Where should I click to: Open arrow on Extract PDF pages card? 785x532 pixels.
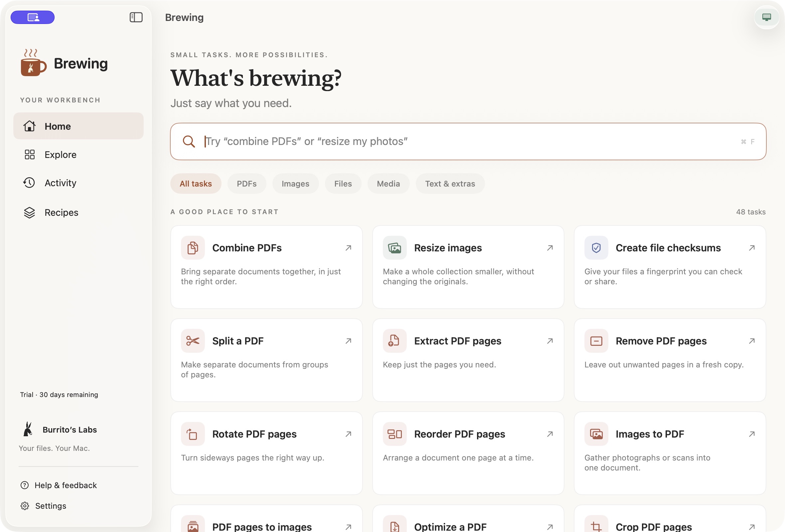pyautogui.click(x=549, y=341)
